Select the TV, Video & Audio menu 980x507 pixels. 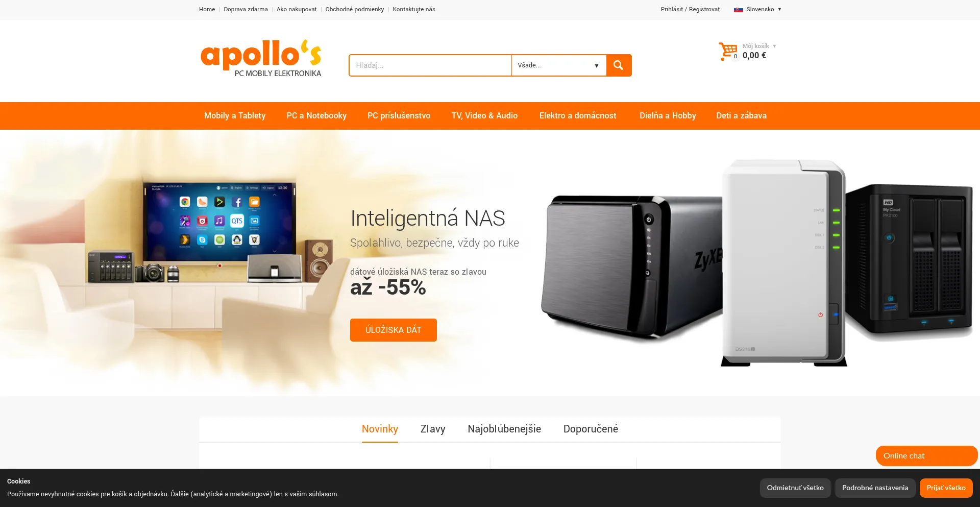tap(484, 115)
